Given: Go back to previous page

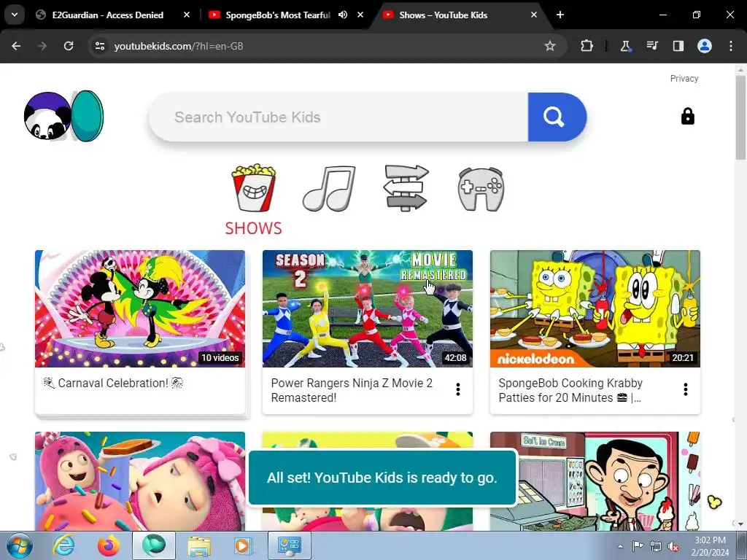Looking at the screenshot, I should pos(16,46).
